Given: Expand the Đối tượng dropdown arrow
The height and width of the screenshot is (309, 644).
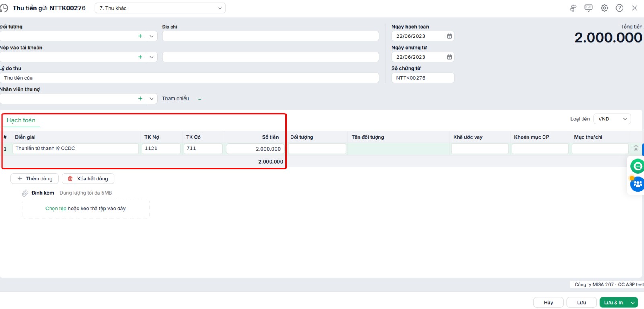Looking at the screenshot, I should pos(151,36).
